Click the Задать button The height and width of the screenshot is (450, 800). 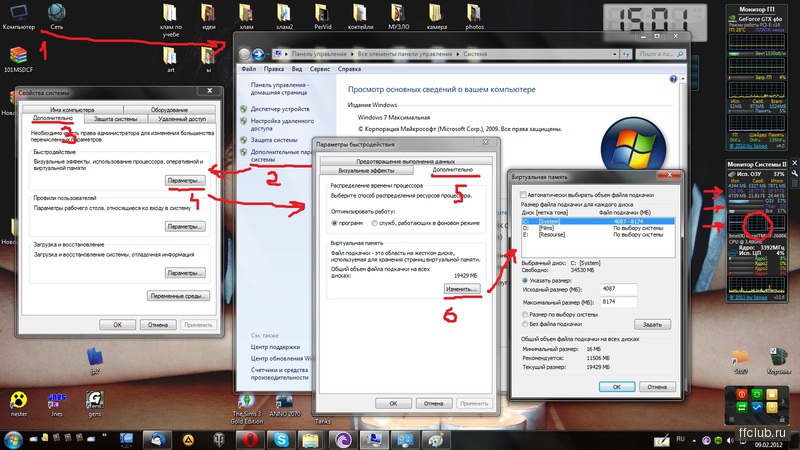click(x=652, y=324)
